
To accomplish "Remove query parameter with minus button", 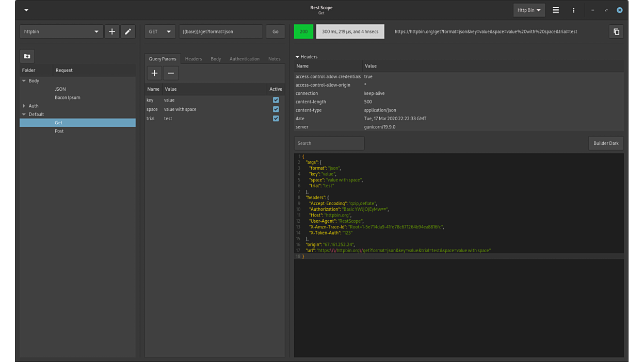I will (x=171, y=73).
